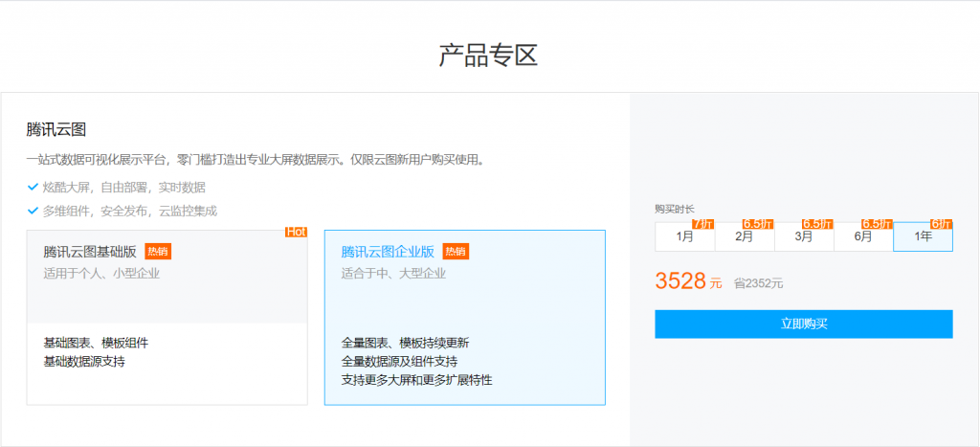Choose the 3月 purchase duration
This screenshot has height=447, width=980.
pyautogui.click(x=804, y=237)
